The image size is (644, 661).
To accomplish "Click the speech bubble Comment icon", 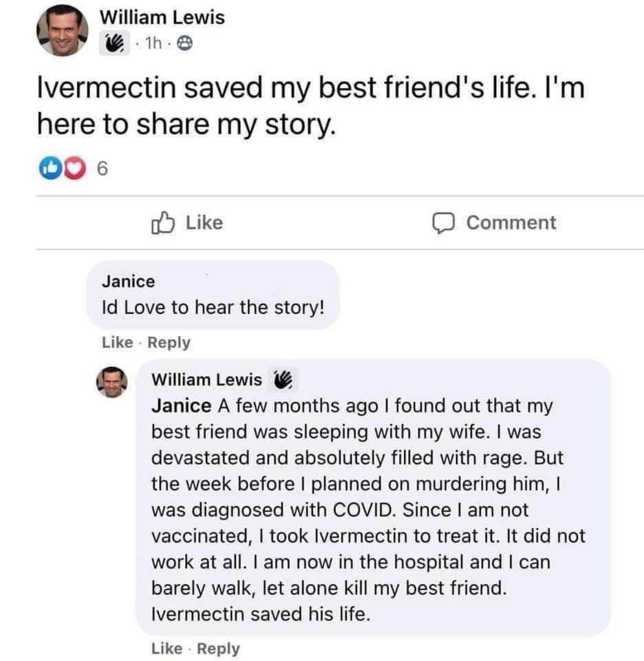I will pyautogui.click(x=444, y=223).
